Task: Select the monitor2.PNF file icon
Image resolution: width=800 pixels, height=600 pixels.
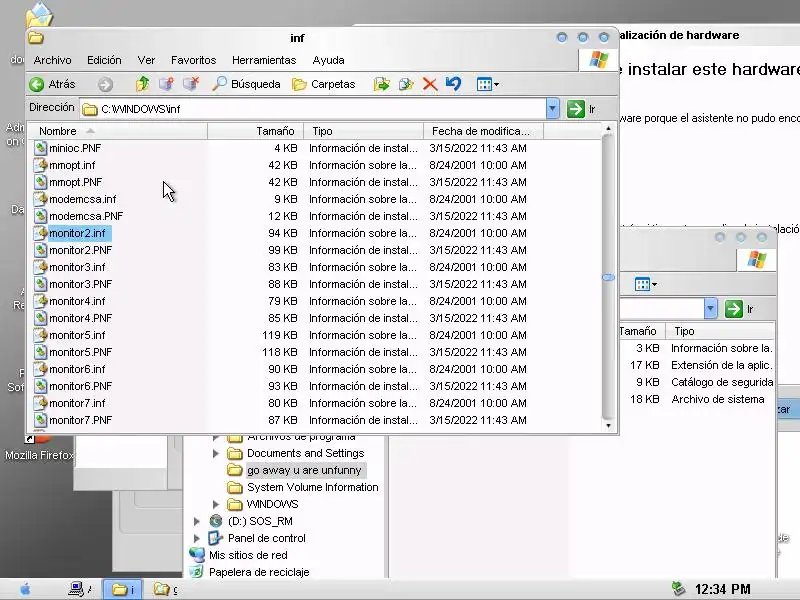Action: (x=40, y=250)
